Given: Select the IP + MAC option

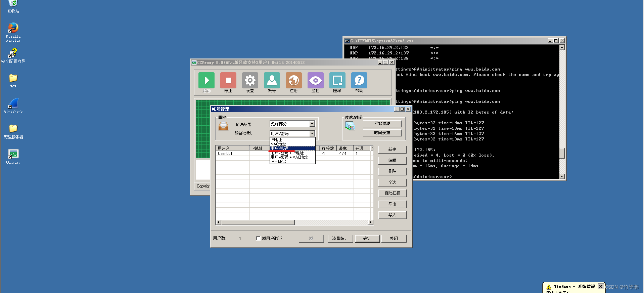Looking at the screenshot, I should point(292,162).
